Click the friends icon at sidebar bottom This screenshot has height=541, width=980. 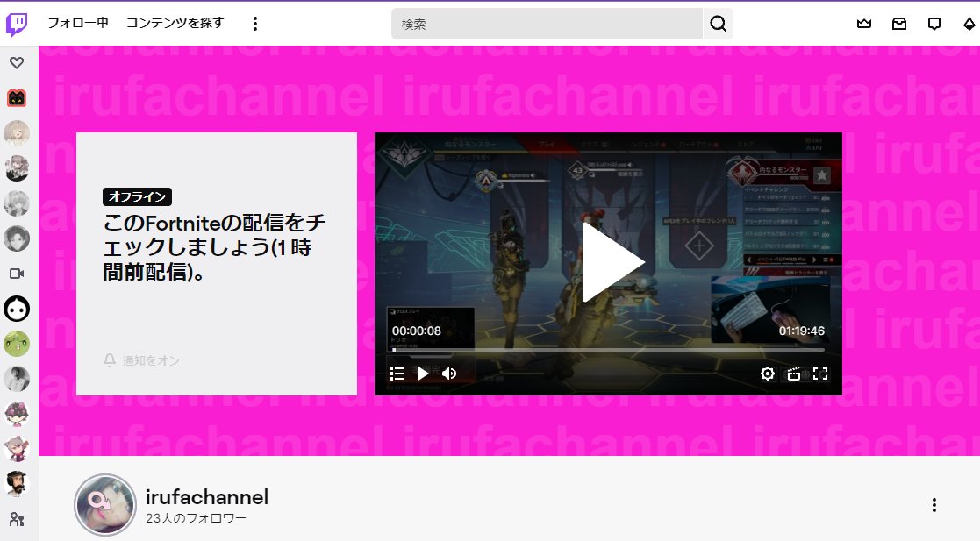click(x=17, y=519)
